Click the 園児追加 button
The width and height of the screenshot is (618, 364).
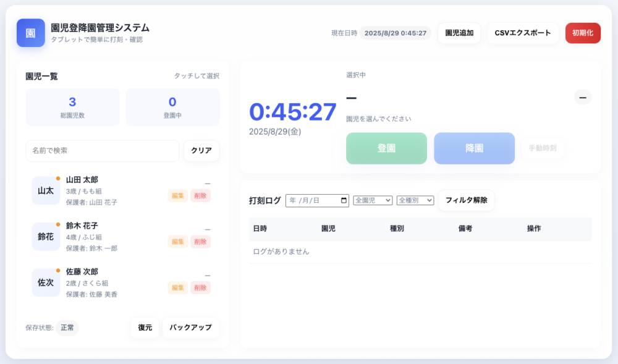pyautogui.click(x=459, y=33)
